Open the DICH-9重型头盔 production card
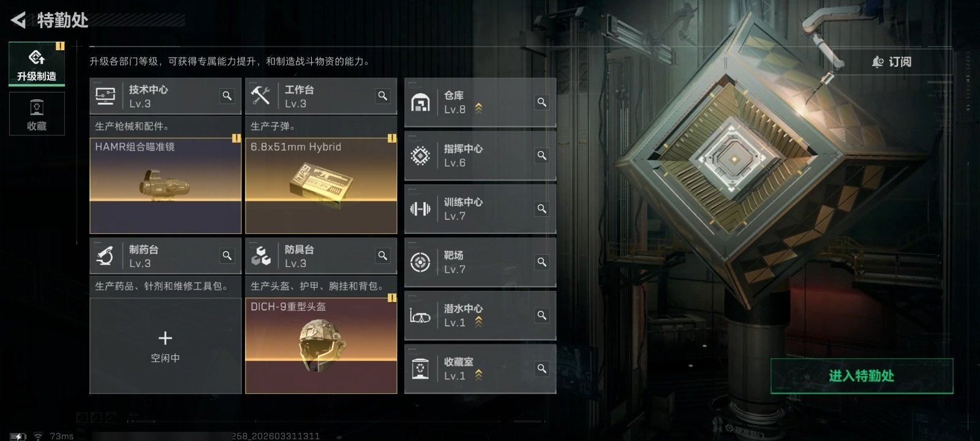Viewport: 980px width, 441px height. click(321, 345)
